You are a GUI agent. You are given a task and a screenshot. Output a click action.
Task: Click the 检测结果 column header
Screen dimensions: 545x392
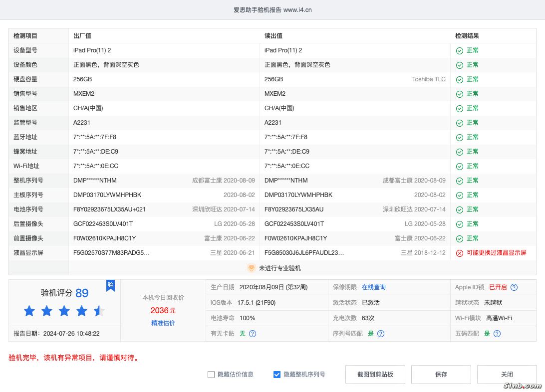click(x=467, y=36)
